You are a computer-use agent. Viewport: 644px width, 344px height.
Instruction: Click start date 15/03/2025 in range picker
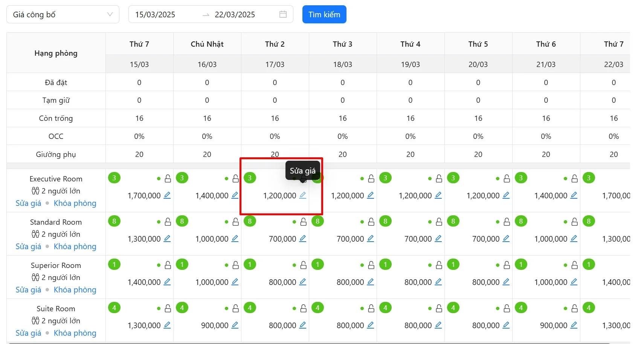[x=155, y=15]
